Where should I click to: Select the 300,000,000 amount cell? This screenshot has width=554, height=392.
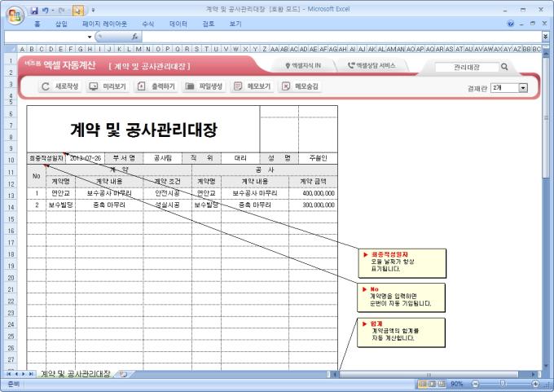click(x=313, y=205)
